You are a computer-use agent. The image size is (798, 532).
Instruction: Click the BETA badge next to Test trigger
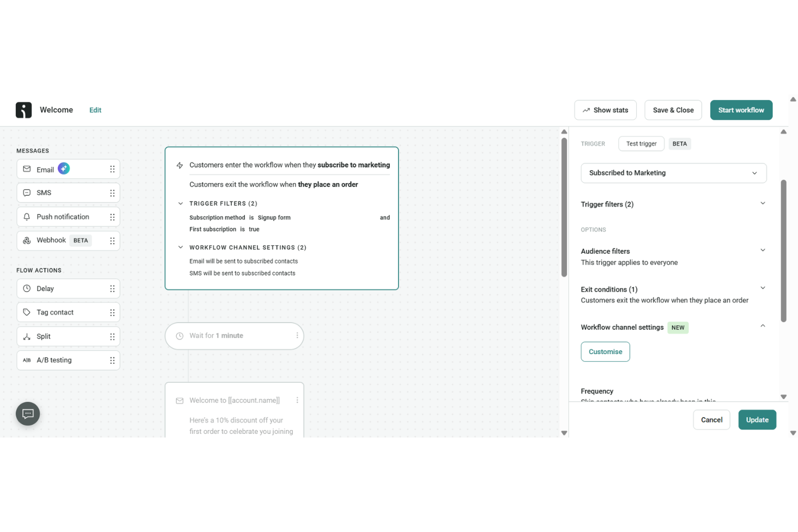pyautogui.click(x=680, y=144)
